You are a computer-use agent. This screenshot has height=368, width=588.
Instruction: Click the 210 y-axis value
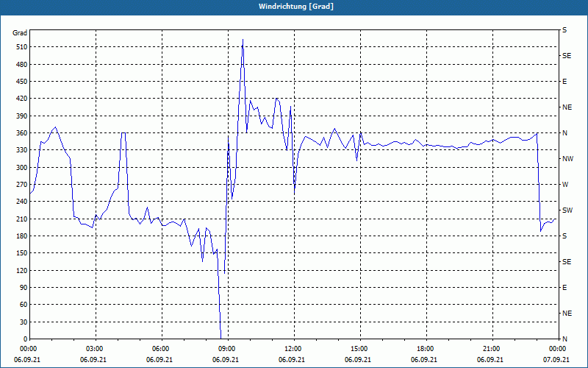[22, 219]
